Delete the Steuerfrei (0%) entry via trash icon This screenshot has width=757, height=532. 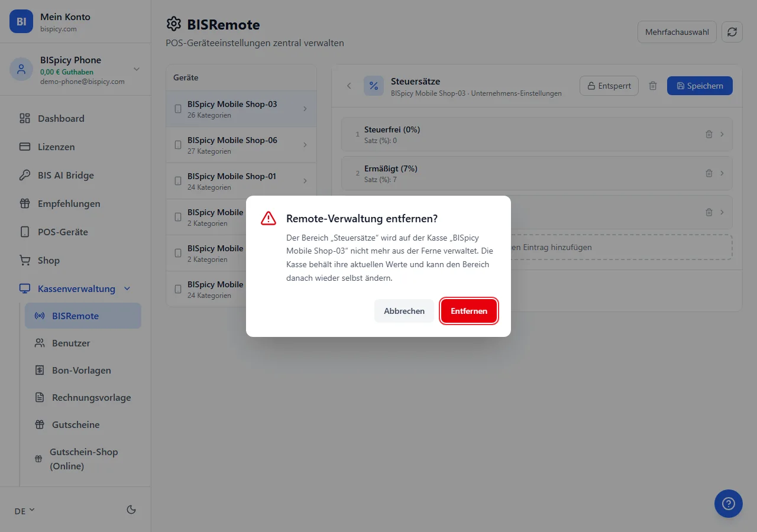tap(709, 134)
